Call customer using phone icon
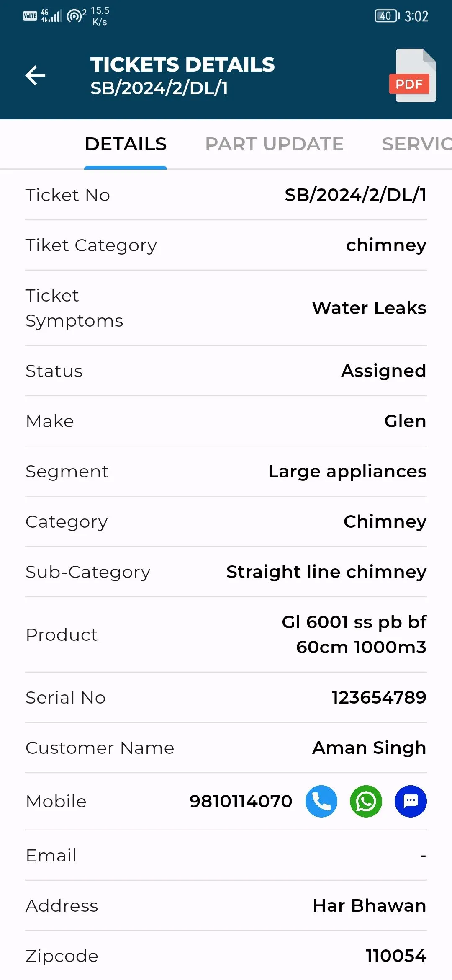 click(x=321, y=801)
